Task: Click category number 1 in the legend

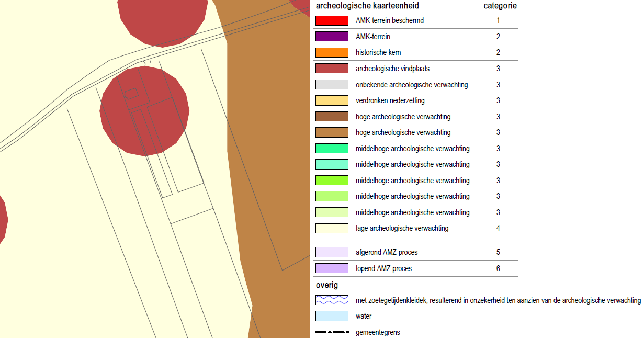Action: point(499,21)
